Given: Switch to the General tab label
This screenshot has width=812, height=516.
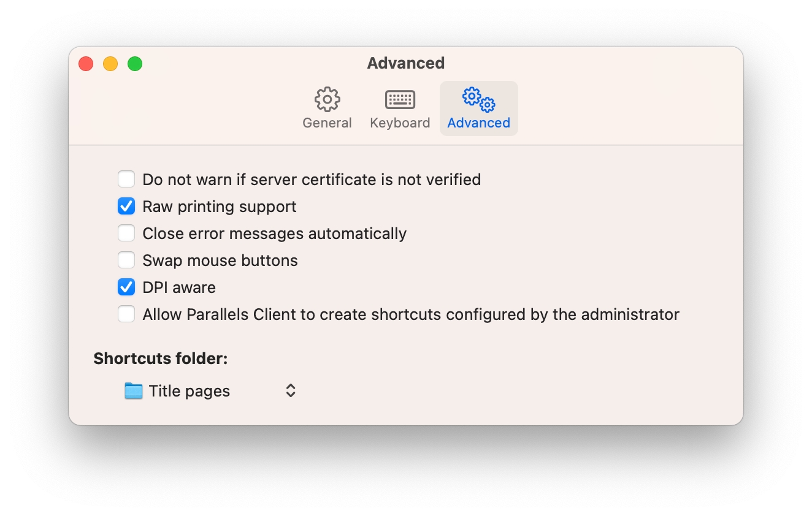Looking at the screenshot, I should (x=327, y=123).
